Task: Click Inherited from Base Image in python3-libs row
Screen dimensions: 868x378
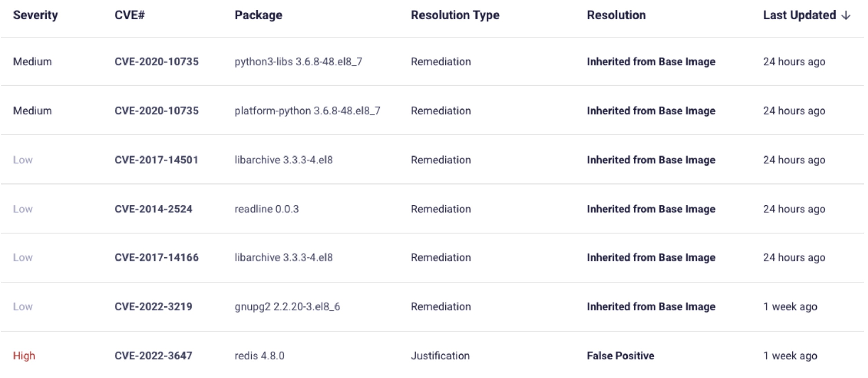Action: tap(651, 62)
